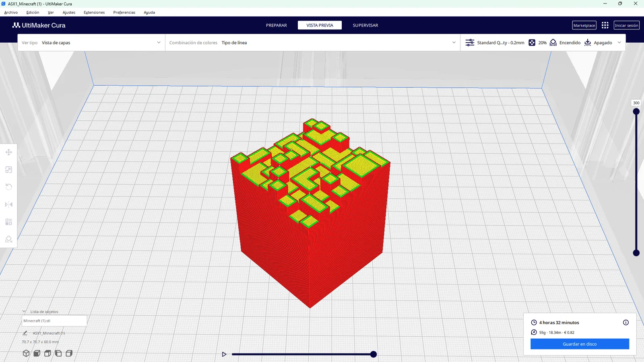Open the Marketplace

[x=584, y=25]
